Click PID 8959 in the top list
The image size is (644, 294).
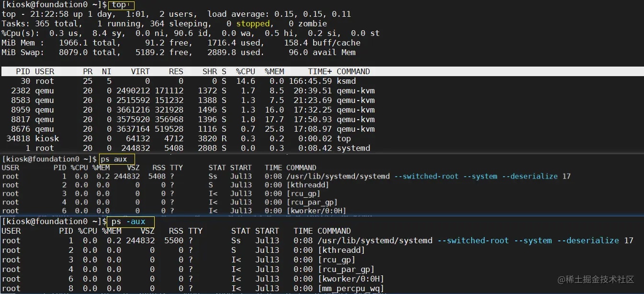coord(21,110)
